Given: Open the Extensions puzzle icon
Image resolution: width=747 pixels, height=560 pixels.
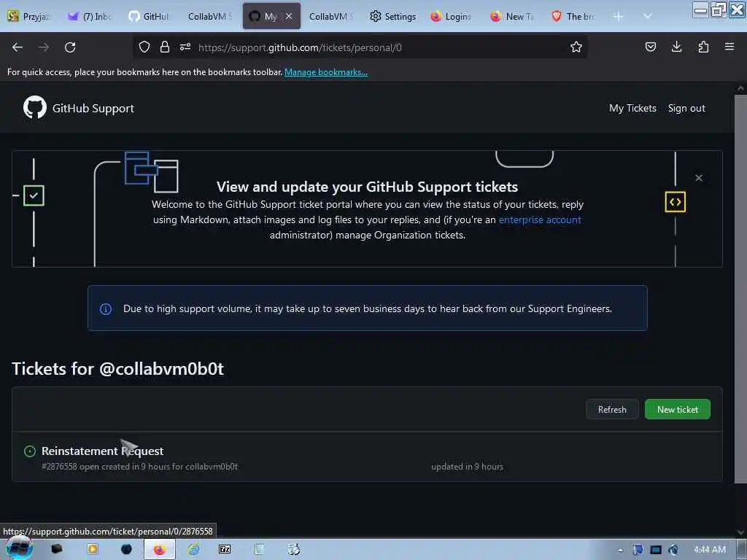Looking at the screenshot, I should [x=703, y=47].
